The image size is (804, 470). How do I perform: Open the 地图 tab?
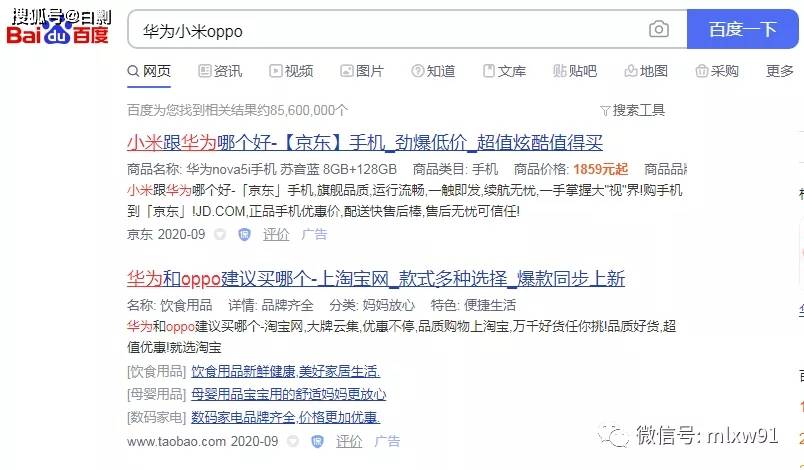(646, 71)
